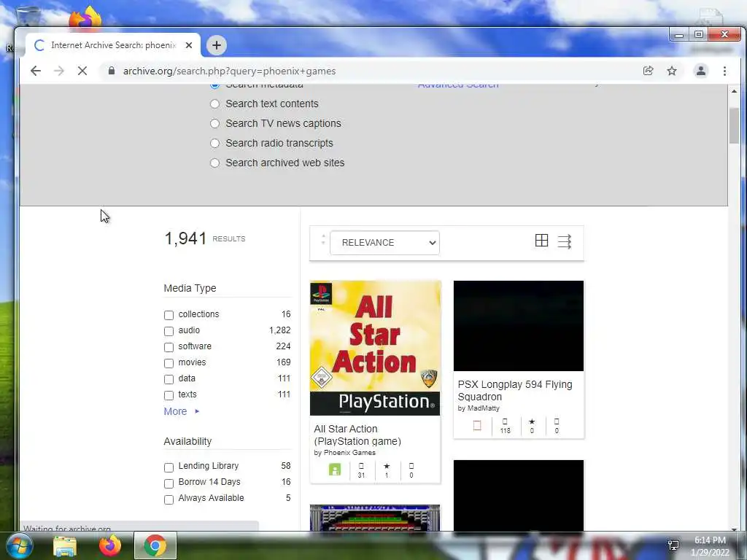The image size is (747, 560).
Task: Click the Chrome taskbar icon
Action: (155, 545)
